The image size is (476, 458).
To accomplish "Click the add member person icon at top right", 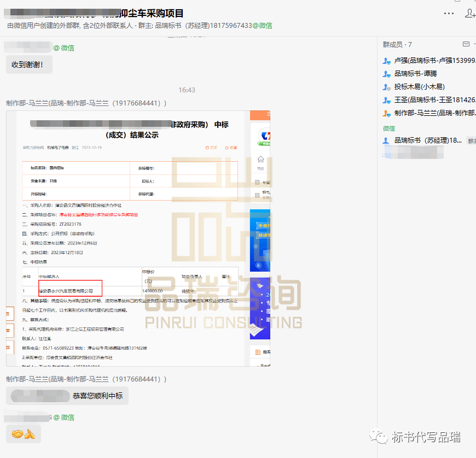I will 471,13.
